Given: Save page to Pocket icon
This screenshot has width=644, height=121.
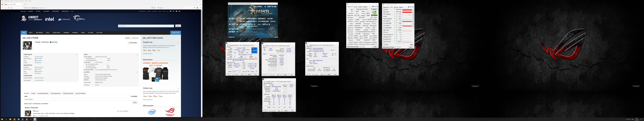Looking at the screenshot, I should [195, 8].
